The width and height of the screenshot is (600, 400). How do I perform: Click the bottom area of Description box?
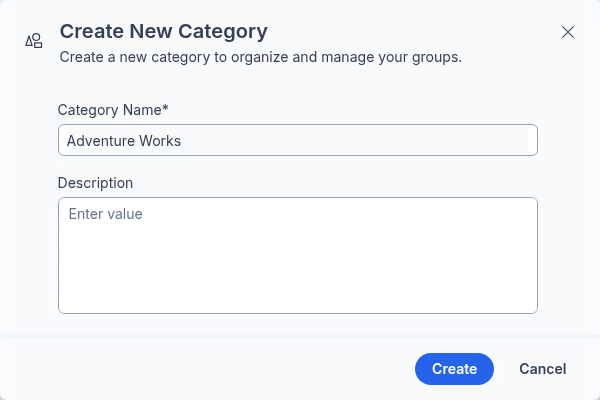pyautogui.click(x=298, y=298)
